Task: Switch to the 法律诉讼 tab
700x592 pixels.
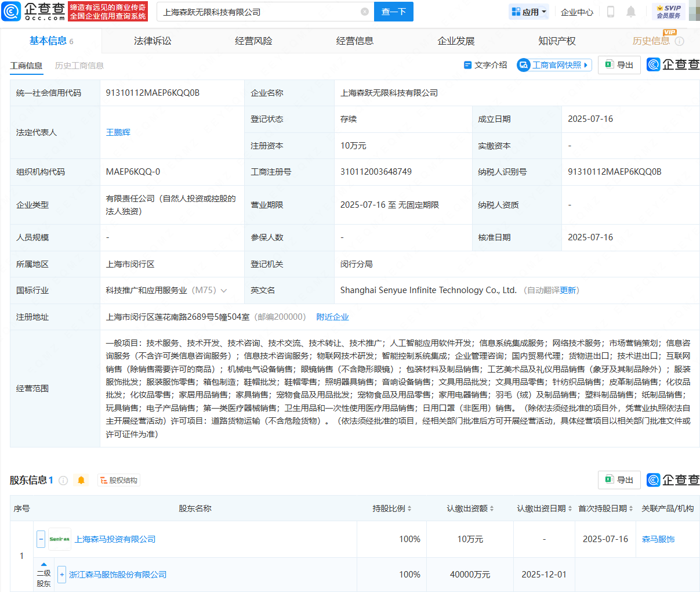Action: pos(152,41)
